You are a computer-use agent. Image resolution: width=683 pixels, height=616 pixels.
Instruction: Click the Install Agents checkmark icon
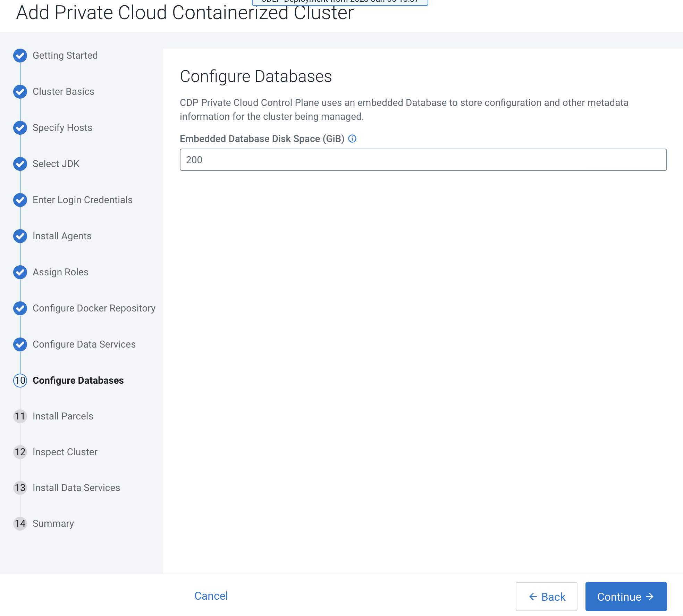20,236
